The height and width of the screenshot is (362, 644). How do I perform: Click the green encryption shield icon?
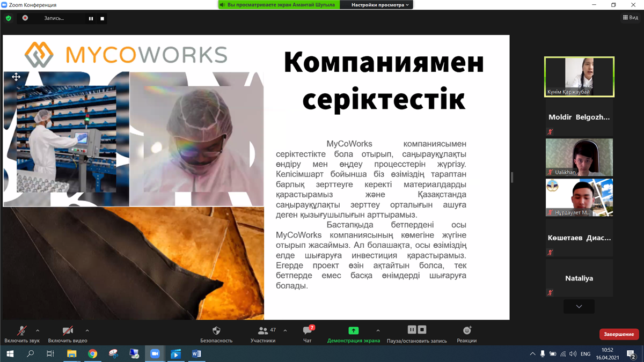8,18
